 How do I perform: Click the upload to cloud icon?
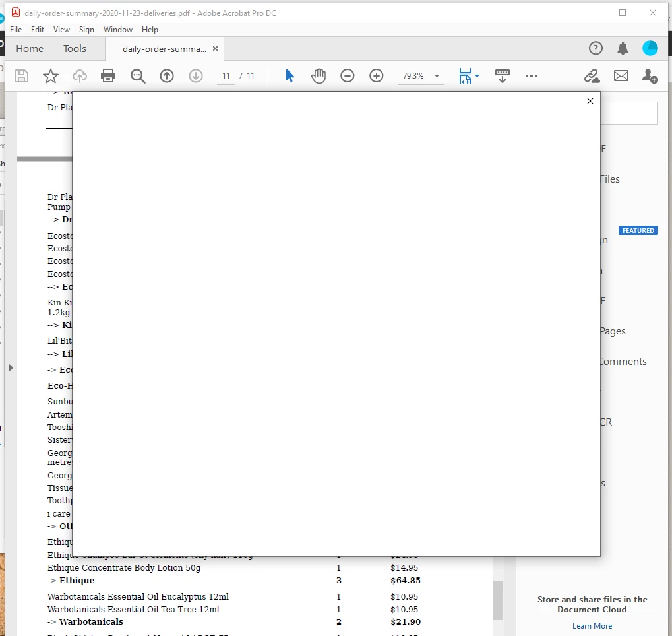tap(79, 76)
